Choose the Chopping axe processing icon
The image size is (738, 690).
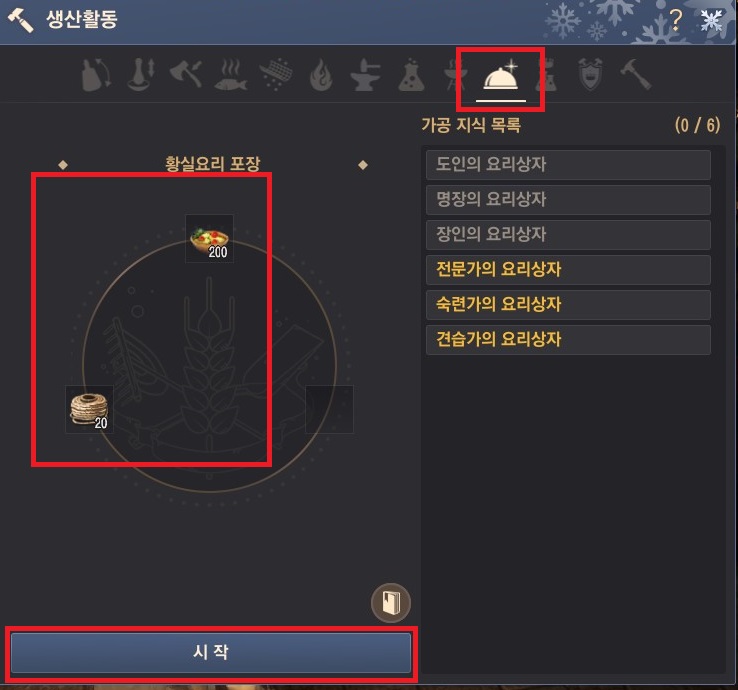(186, 73)
